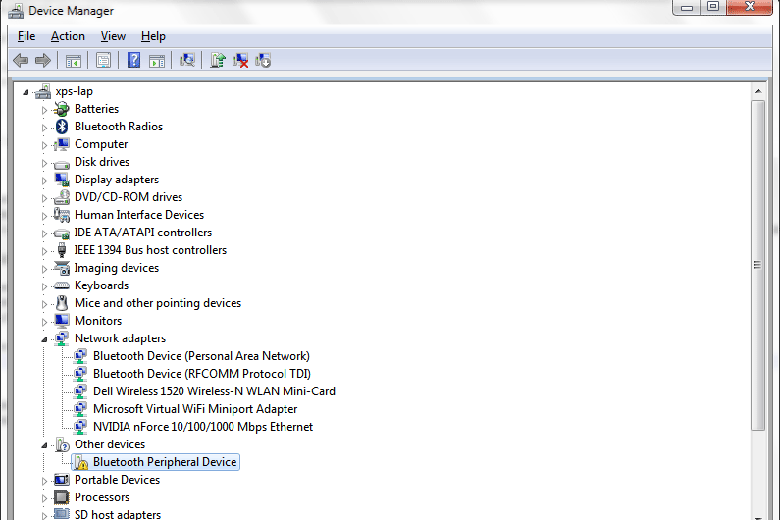
Task: Click the Properties toolbar icon
Action: click(103, 61)
